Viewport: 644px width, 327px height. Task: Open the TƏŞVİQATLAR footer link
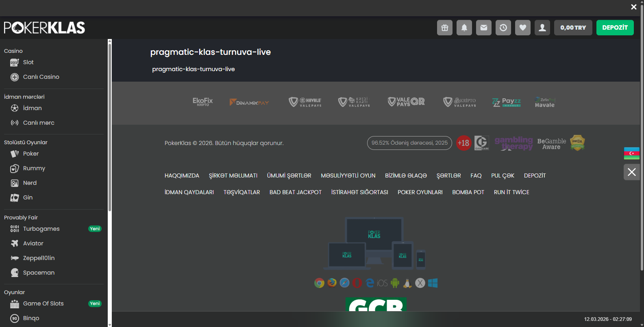[x=241, y=192]
